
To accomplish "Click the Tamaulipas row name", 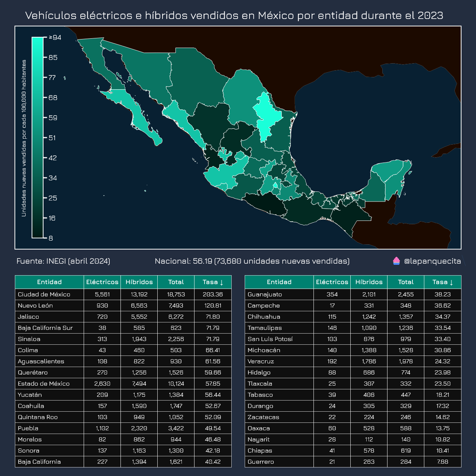I will (265, 328).
